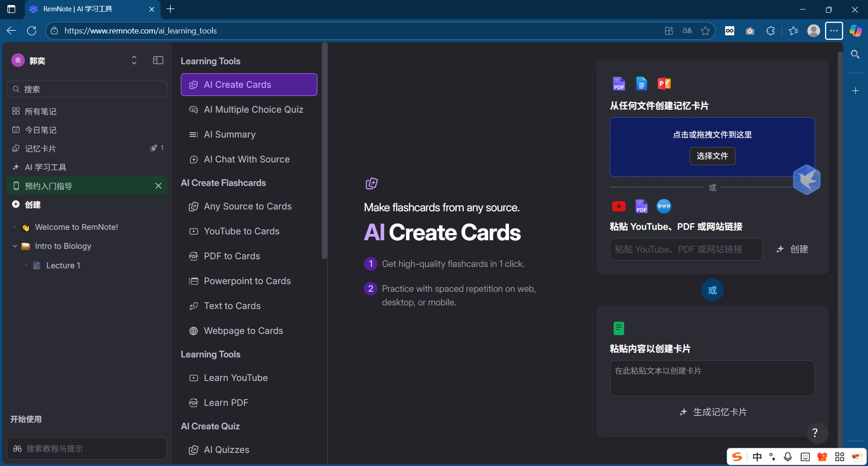Click the 搜索 search field in sidebar
Screen dimensions: 868x466
(87, 89)
